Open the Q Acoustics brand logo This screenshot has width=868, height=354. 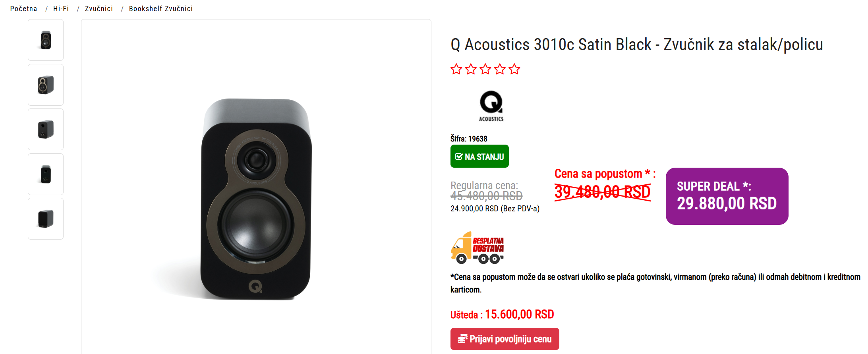tap(491, 106)
